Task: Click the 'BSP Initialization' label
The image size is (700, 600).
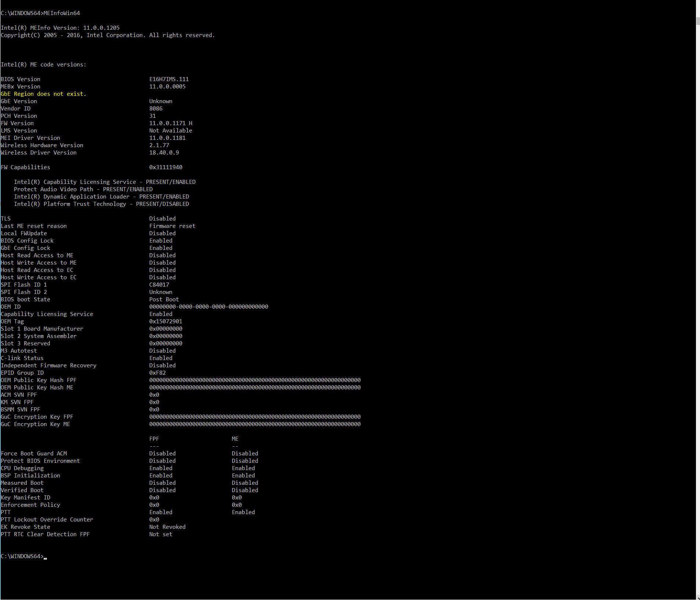Action: pos(30,476)
